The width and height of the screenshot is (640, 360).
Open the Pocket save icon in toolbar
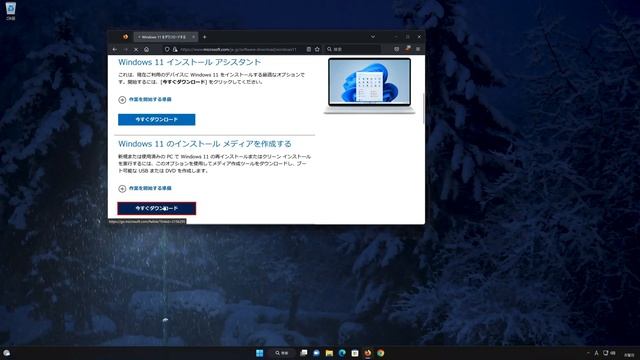(396, 49)
